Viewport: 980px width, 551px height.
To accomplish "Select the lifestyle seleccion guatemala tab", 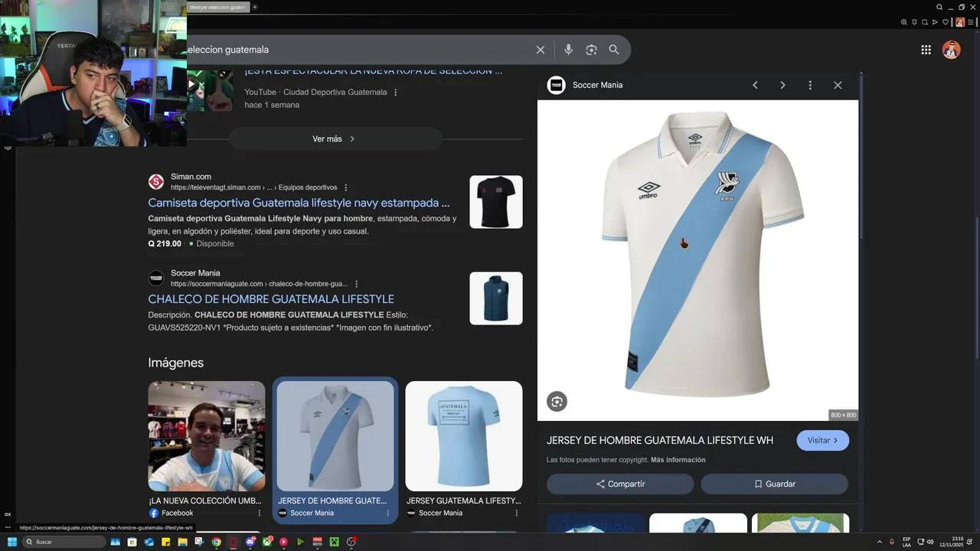I will (x=217, y=7).
